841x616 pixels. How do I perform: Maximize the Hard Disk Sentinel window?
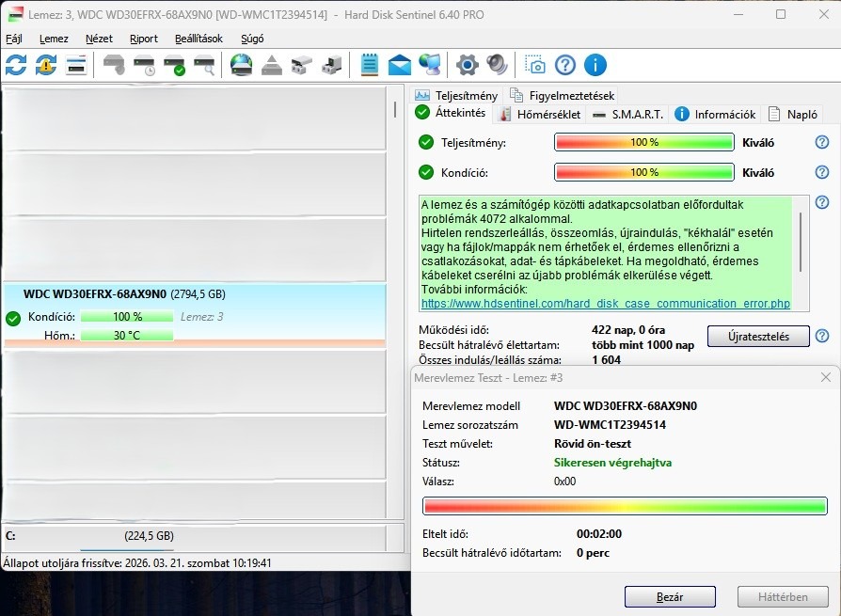click(781, 14)
